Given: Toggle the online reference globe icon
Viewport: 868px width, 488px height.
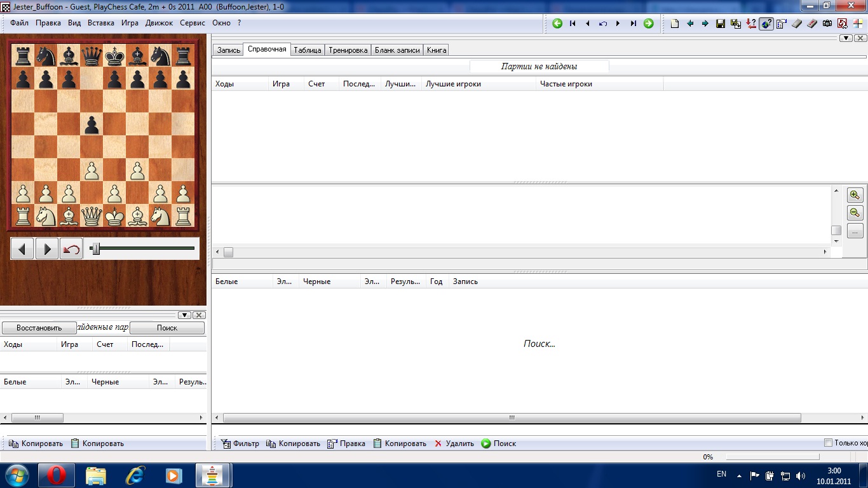Looking at the screenshot, I should click(x=766, y=24).
